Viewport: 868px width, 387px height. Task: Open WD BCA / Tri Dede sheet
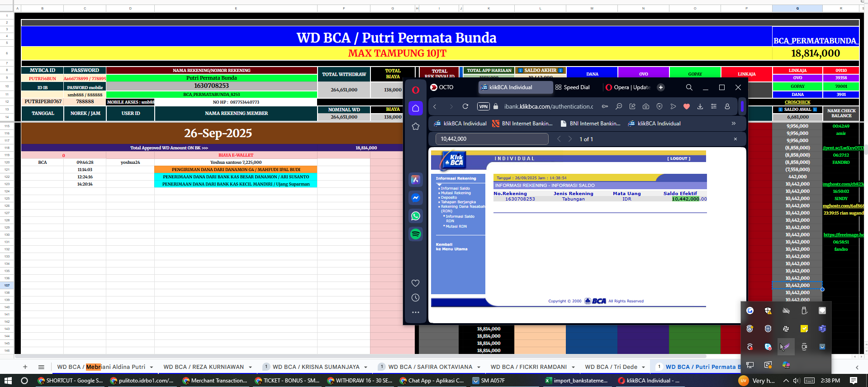pos(611,367)
